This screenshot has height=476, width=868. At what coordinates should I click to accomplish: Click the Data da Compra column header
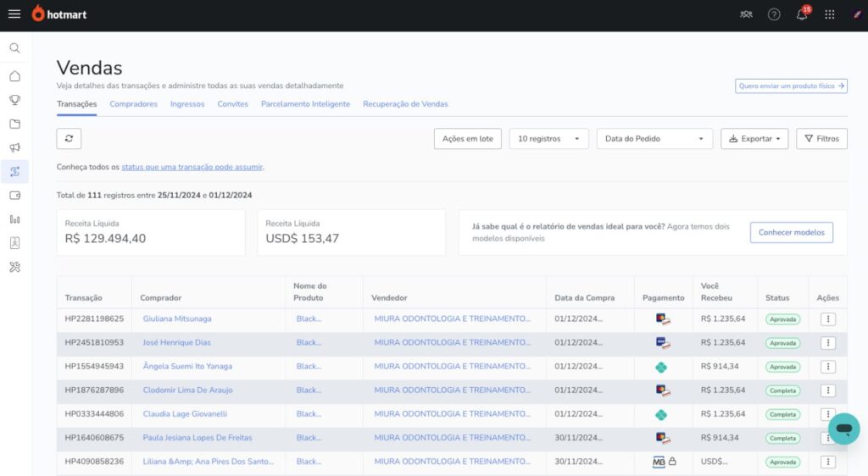click(585, 298)
